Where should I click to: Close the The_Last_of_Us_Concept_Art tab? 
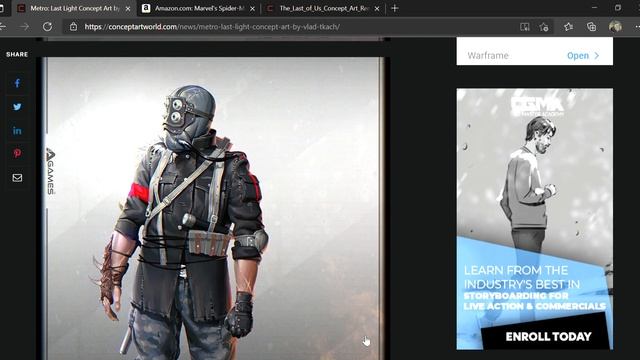click(377, 8)
